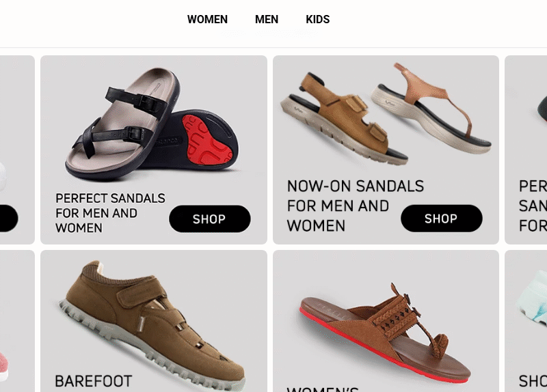Open the KIDS menu
Screen dimensions: 547x392
pyautogui.click(x=317, y=20)
